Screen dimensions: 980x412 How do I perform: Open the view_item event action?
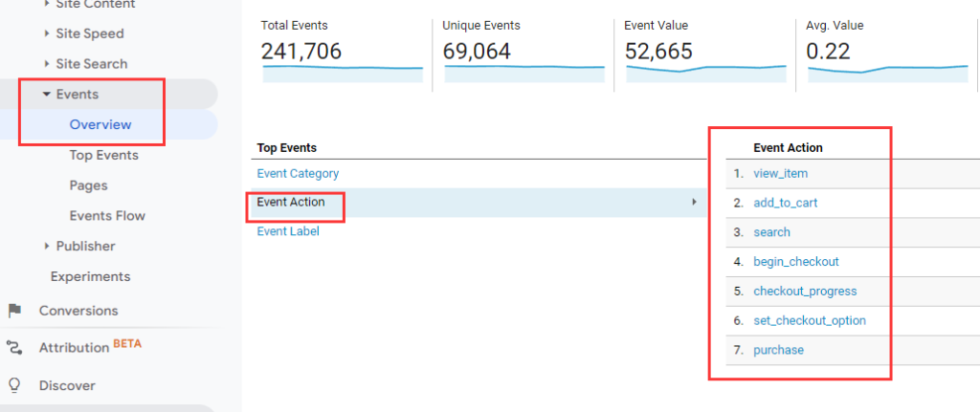(x=781, y=173)
